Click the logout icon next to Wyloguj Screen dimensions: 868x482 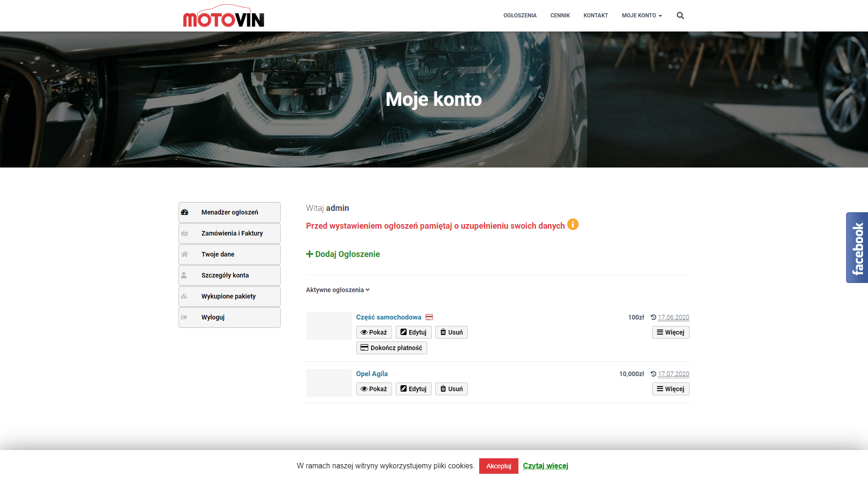(184, 317)
